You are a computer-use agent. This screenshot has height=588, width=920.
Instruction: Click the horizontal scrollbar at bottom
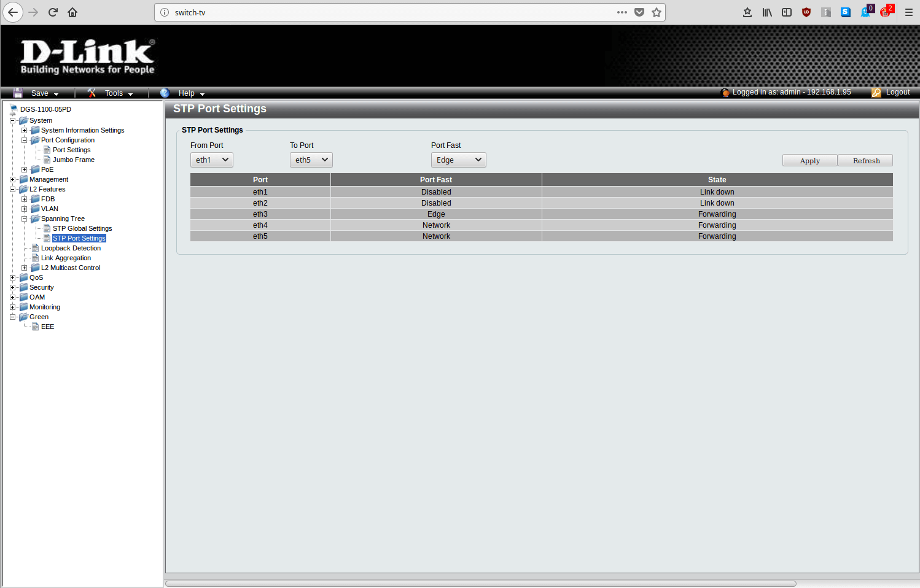point(480,584)
